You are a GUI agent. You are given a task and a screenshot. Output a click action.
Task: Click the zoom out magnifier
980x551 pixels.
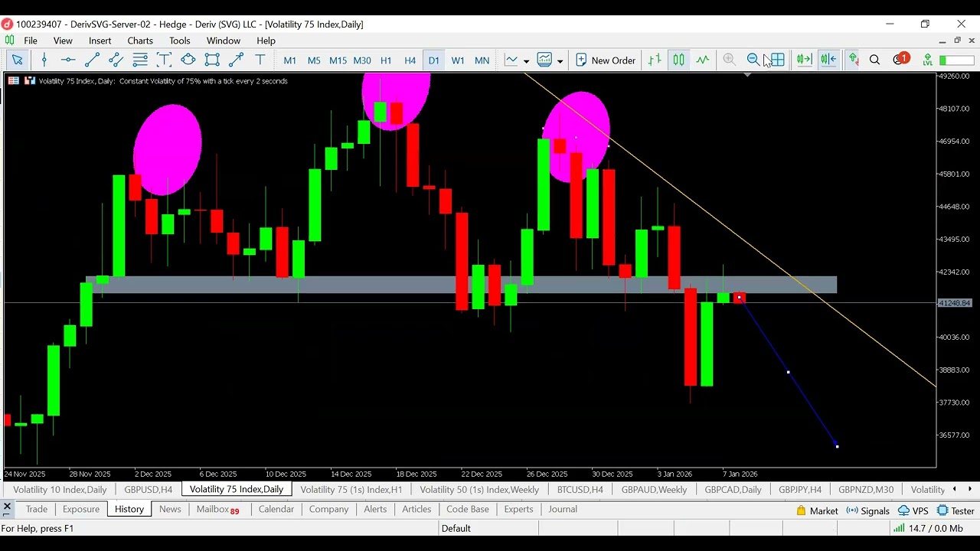click(753, 60)
